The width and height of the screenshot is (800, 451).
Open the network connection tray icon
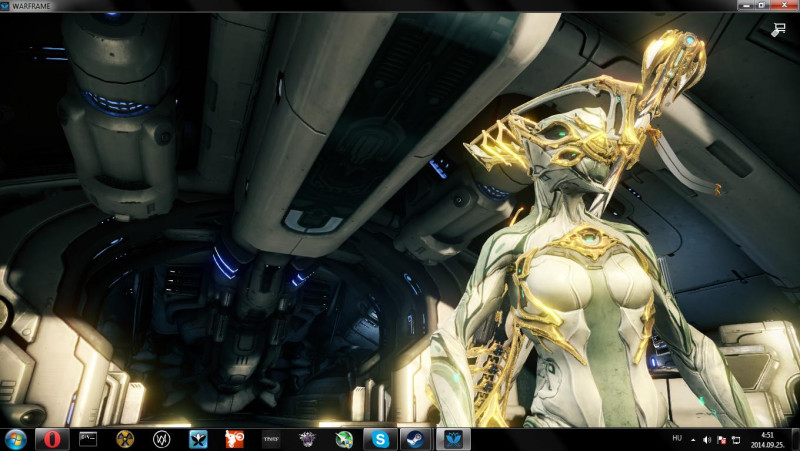(x=736, y=440)
